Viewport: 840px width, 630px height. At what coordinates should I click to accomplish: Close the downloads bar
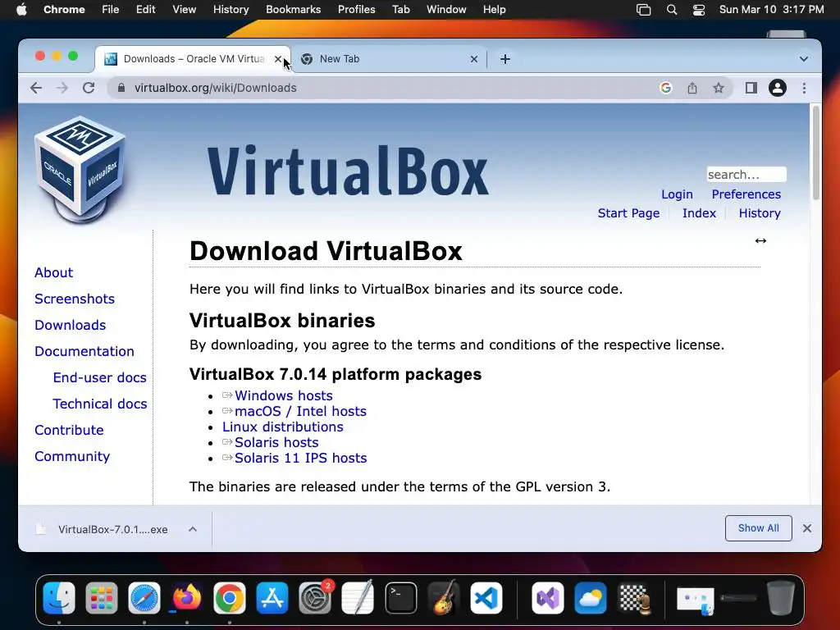click(x=807, y=529)
